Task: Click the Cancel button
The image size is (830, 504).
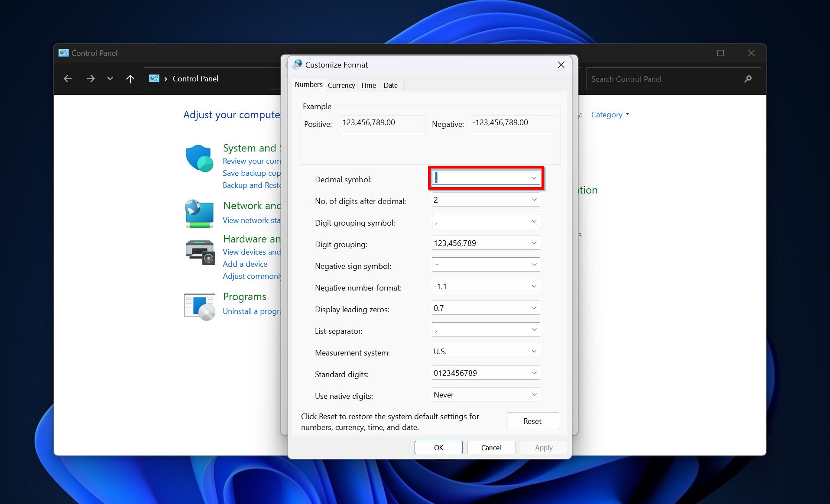Action: tap(491, 448)
